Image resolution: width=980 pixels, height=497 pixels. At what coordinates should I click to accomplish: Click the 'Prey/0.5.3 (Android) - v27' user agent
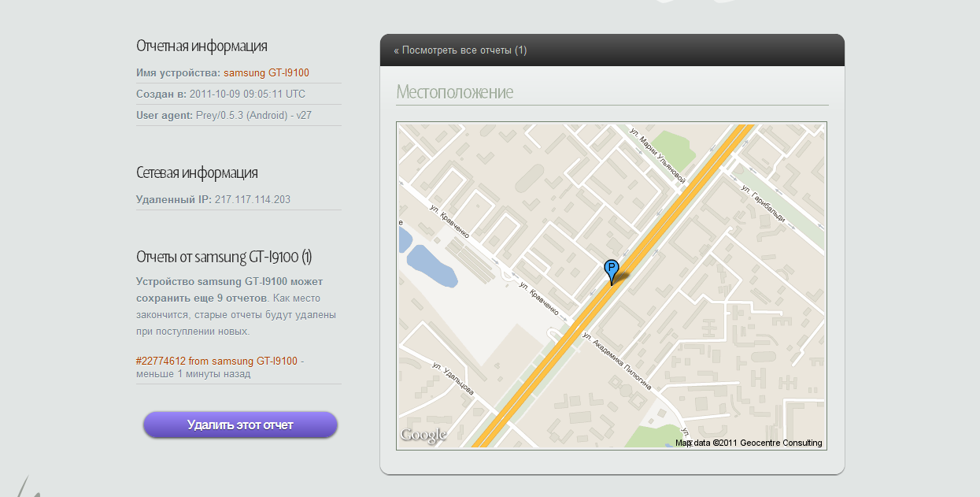pos(252,115)
